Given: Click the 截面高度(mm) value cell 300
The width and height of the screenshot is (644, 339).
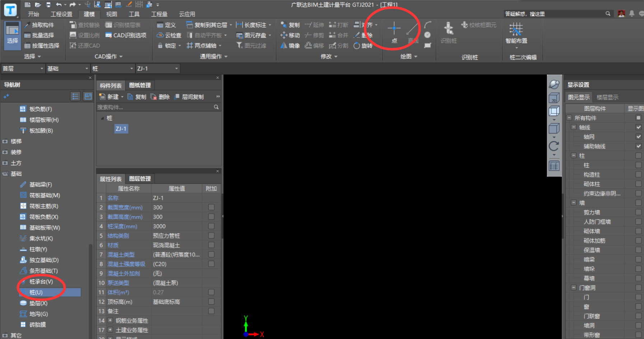Looking at the screenshot, I should (x=177, y=217).
